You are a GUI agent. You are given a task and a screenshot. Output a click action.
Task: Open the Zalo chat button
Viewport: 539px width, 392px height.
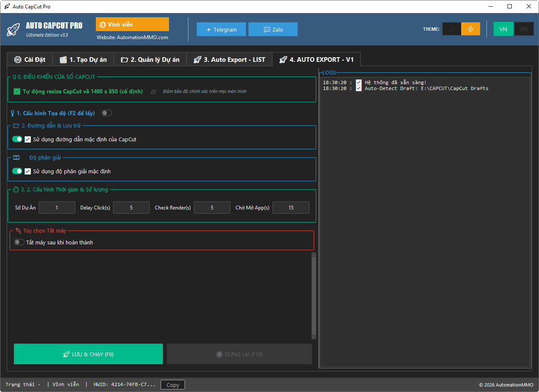(273, 29)
